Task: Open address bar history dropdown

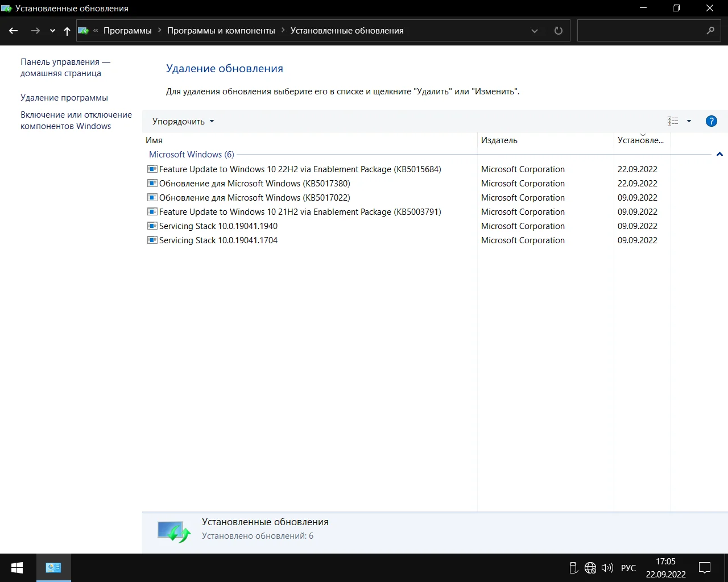Action: pyautogui.click(x=535, y=31)
